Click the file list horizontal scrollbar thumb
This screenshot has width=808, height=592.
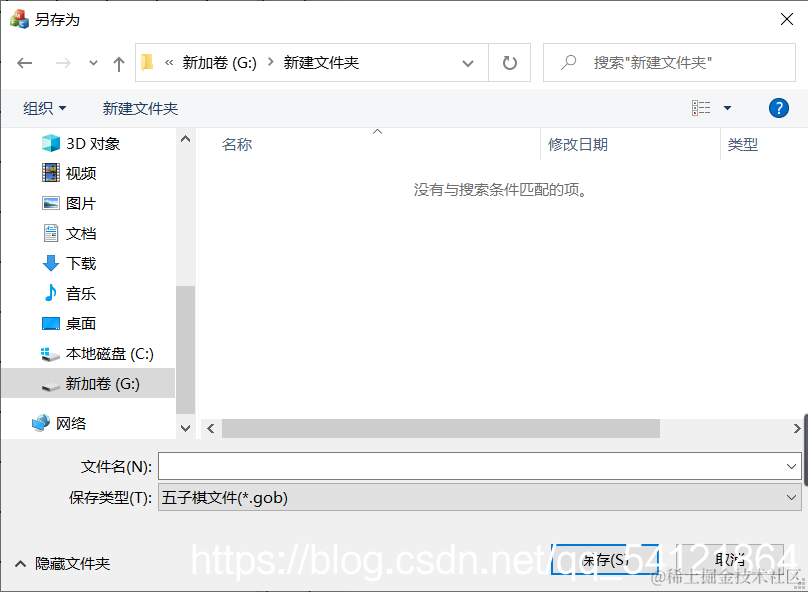441,428
